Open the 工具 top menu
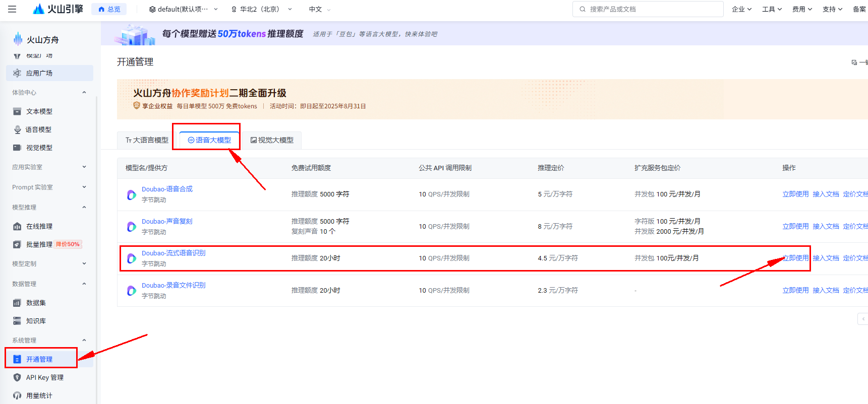This screenshot has width=868, height=404. click(772, 9)
